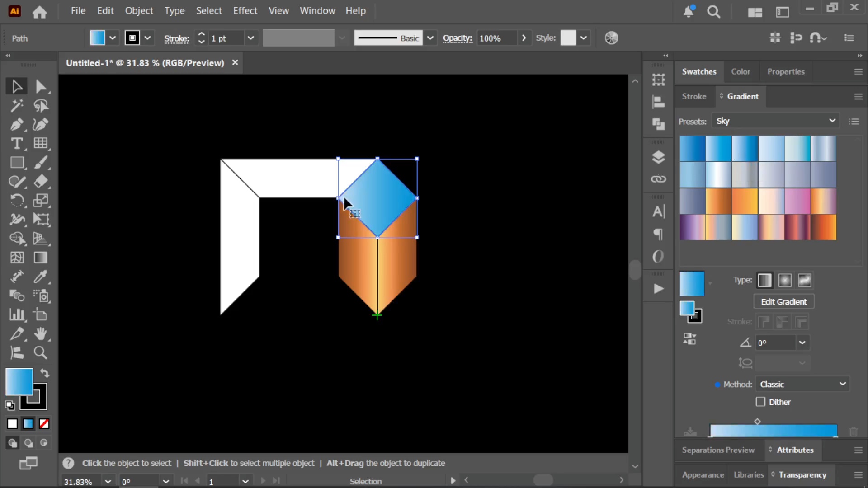Open the File menu

(x=78, y=11)
